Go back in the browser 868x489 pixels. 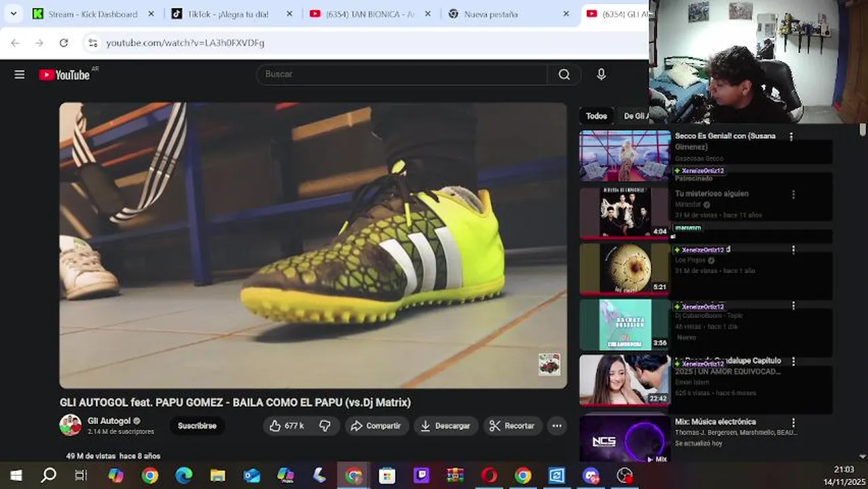[15, 43]
